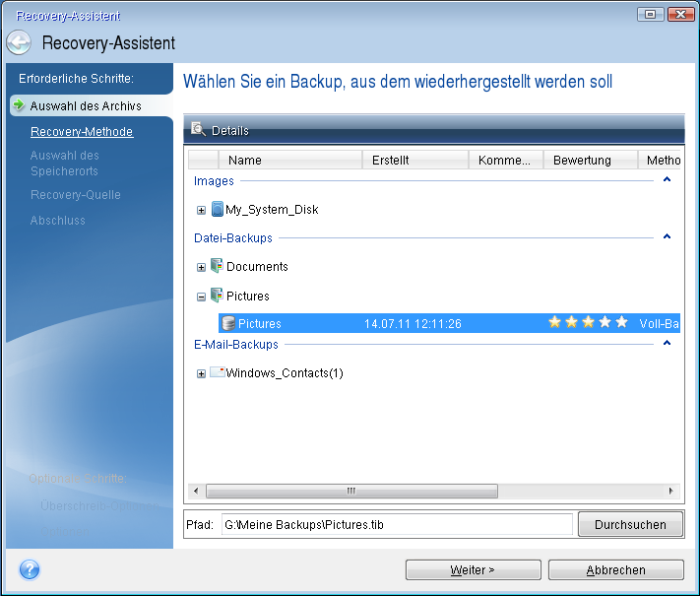Click the five-star rating of Pictures backup
700x596 pixels.
click(588, 323)
